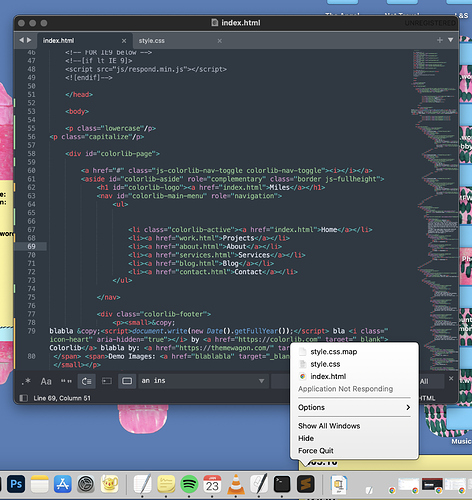Open Spotify from the dock
This screenshot has height=500, width=472.
tap(189, 484)
